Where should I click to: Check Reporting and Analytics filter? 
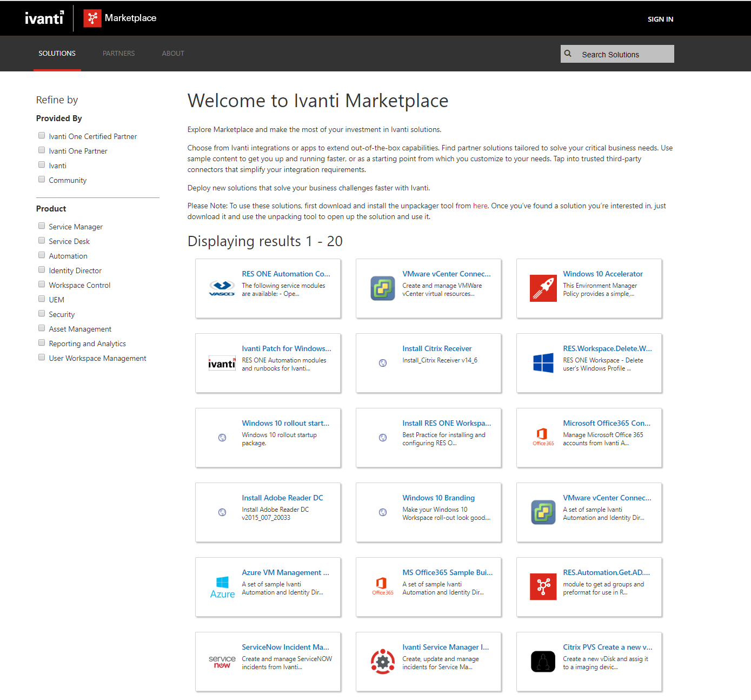click(42, 342)
